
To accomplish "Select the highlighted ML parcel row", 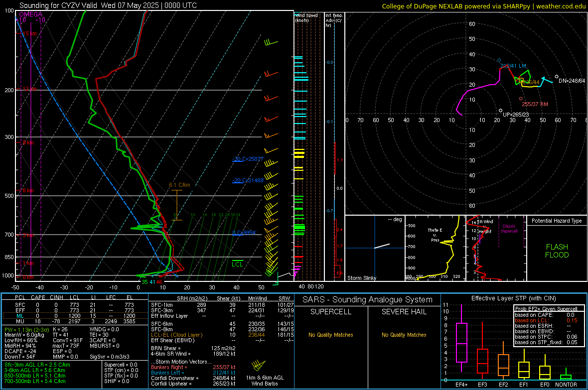I will pyautogui.click(x=75, y=316).
